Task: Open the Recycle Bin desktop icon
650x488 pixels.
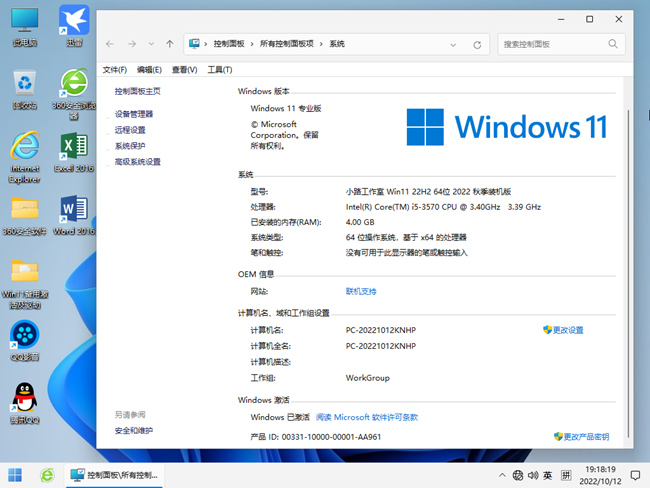Action: point(25,89)
